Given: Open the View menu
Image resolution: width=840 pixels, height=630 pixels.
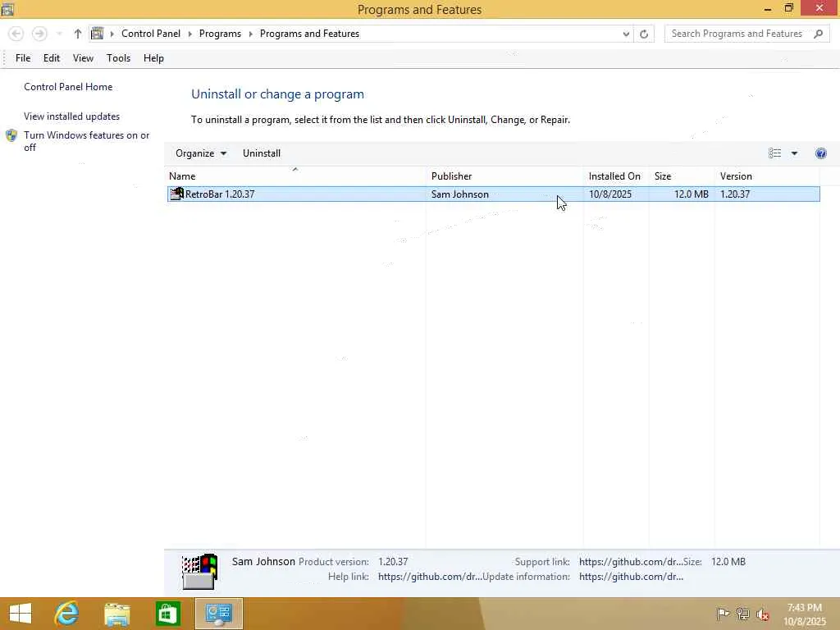Looking at the screenshot, I should point(83,58).
